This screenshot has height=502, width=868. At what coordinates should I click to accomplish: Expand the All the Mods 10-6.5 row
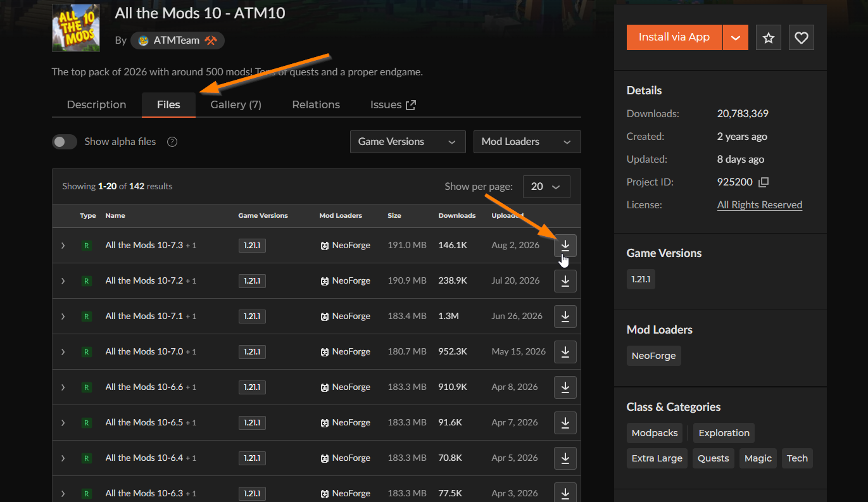[x=63, y=422]
